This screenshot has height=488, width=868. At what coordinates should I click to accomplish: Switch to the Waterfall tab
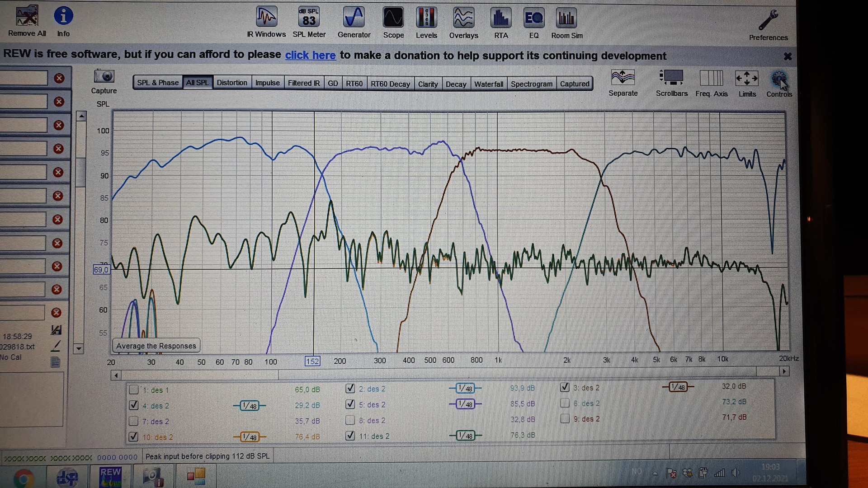click(x=488, y=84)
